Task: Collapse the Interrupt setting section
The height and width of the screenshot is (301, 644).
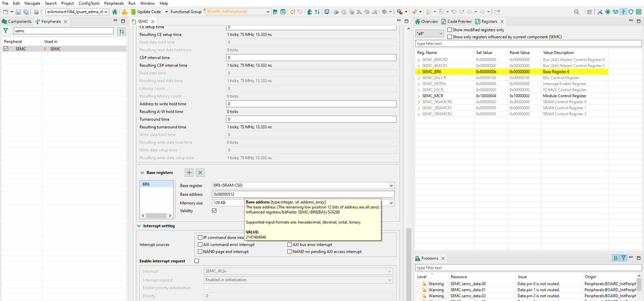Action: click(139, 226)
